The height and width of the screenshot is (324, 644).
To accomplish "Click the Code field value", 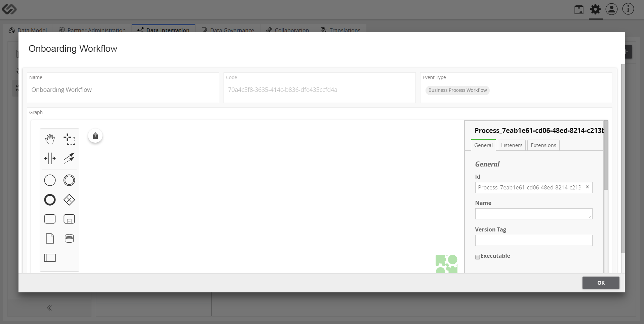I will point(283,90).
